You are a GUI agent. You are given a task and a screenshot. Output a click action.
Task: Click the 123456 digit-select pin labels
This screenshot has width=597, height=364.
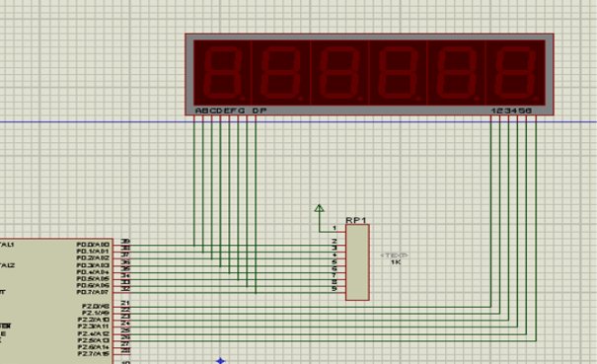click(511, 110)
